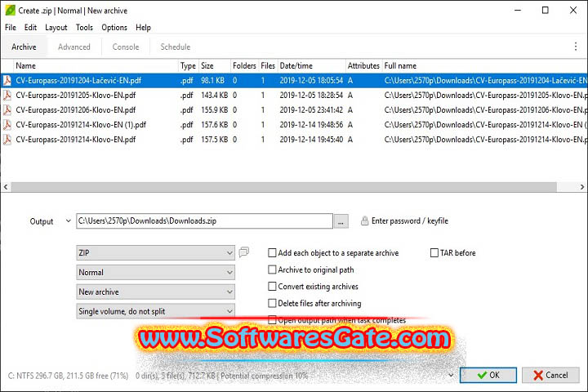Screen dimensions: 588x392
Task: Sort by the Full name column header
Action: (x=483, y=65)
